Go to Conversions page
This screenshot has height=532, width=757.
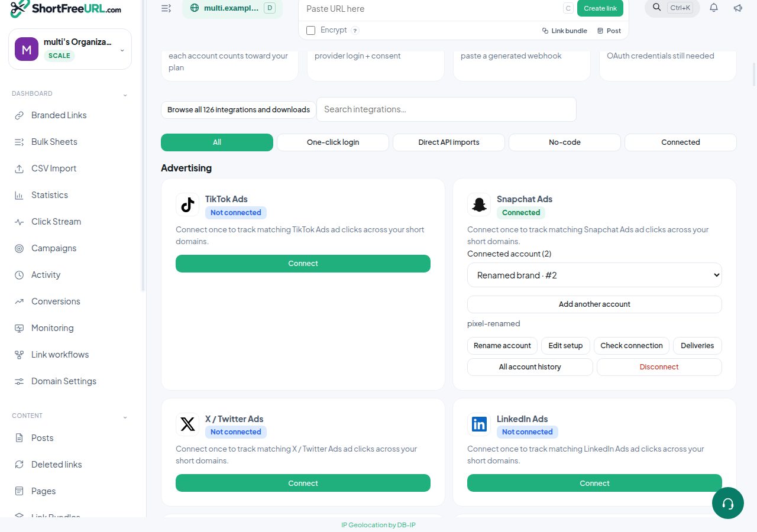[56, 301]
